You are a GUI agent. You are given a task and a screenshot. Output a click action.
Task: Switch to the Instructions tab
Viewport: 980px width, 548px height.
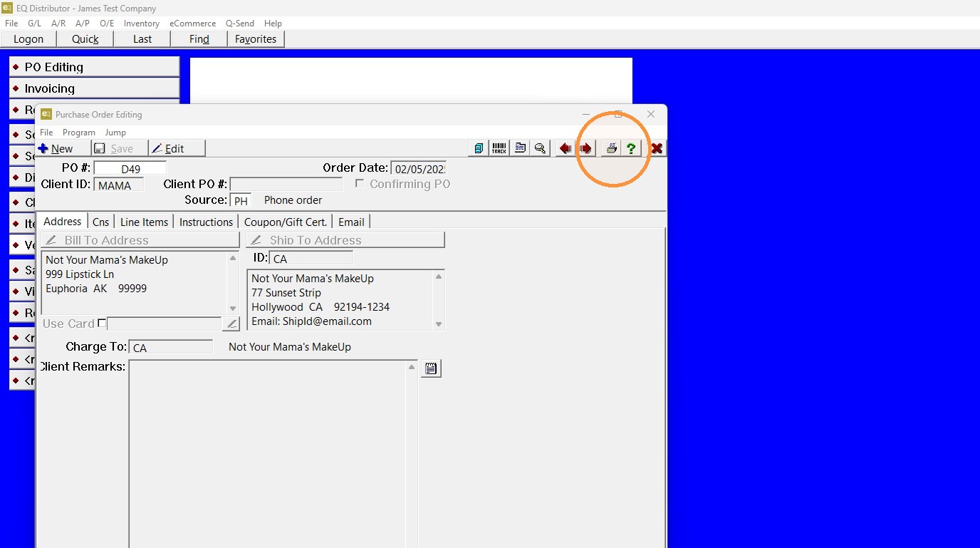[206, 222]
